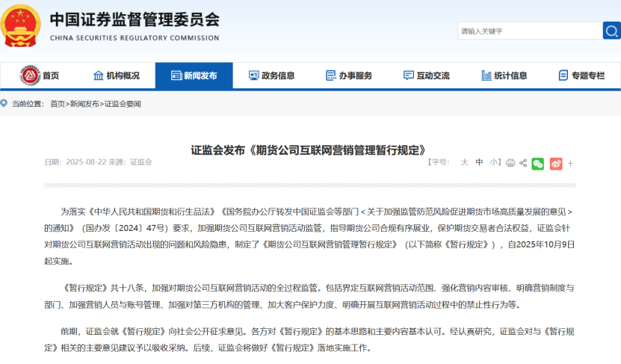Open the 专题专栏 tab

pyautogui.click(x=582, y=75)
